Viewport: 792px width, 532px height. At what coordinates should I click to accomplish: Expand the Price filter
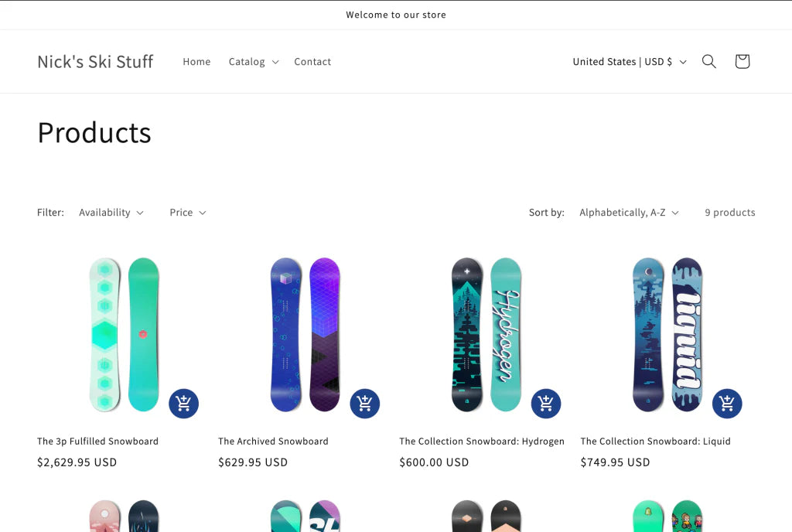[187, 213]
